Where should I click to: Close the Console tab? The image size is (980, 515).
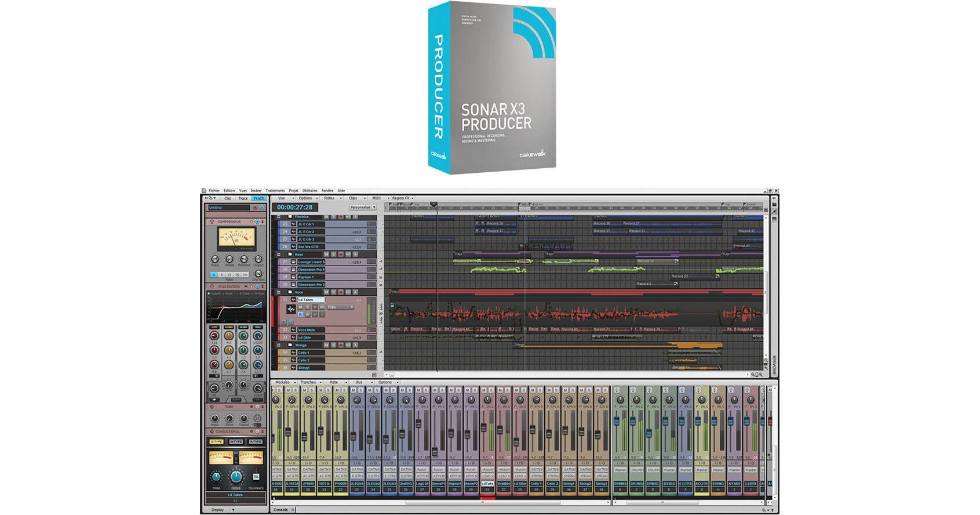tap(293, 510)
